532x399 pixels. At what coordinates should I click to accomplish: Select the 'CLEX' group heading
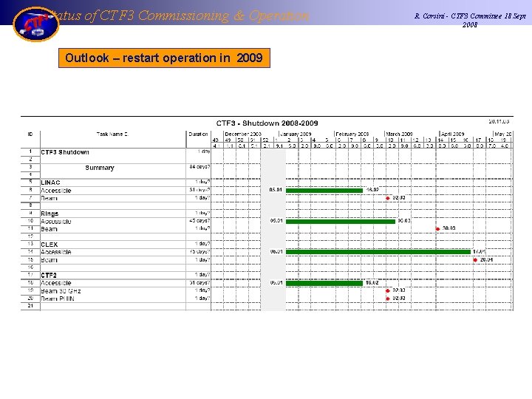tap(50, 245)
